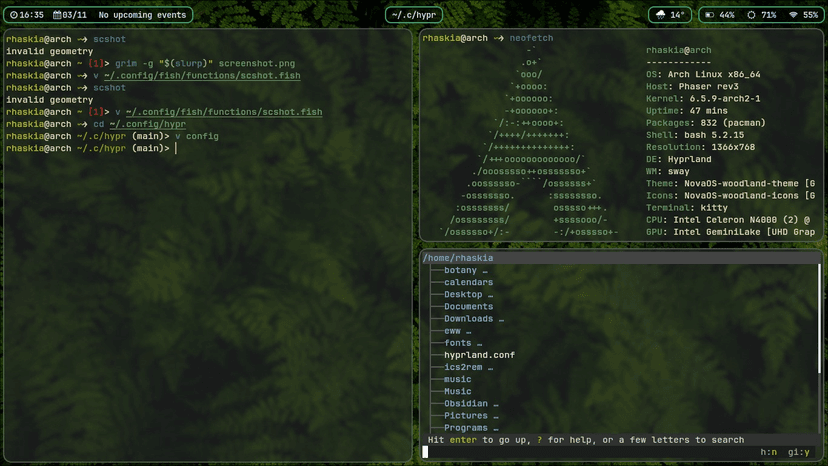Image resolution: width=828 pixels, height=466 pixels.
Task: Toggle the hidden files flag h:n
Action: (x=768, y=452)
